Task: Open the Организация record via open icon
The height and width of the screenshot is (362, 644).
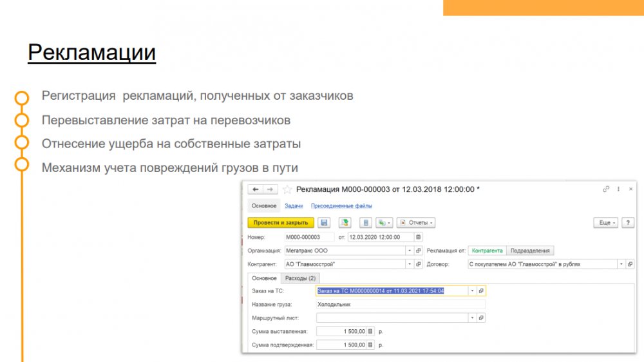Action: click(418, 251)
